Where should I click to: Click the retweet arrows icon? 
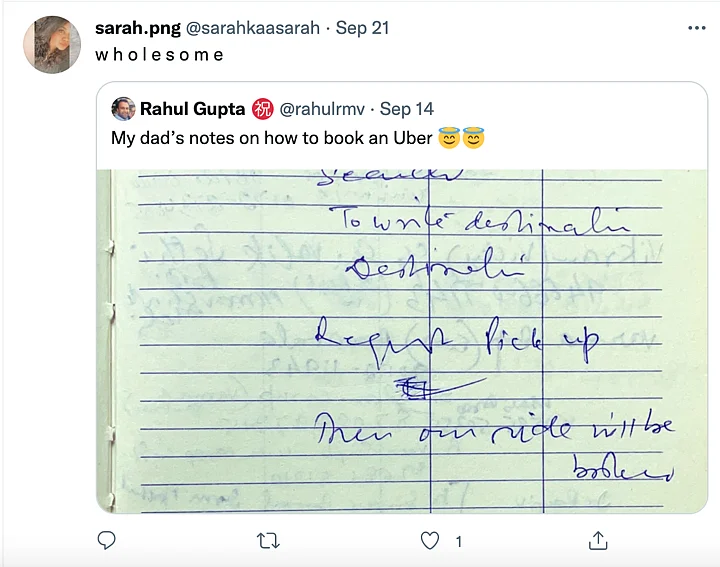tap(268, 541)
